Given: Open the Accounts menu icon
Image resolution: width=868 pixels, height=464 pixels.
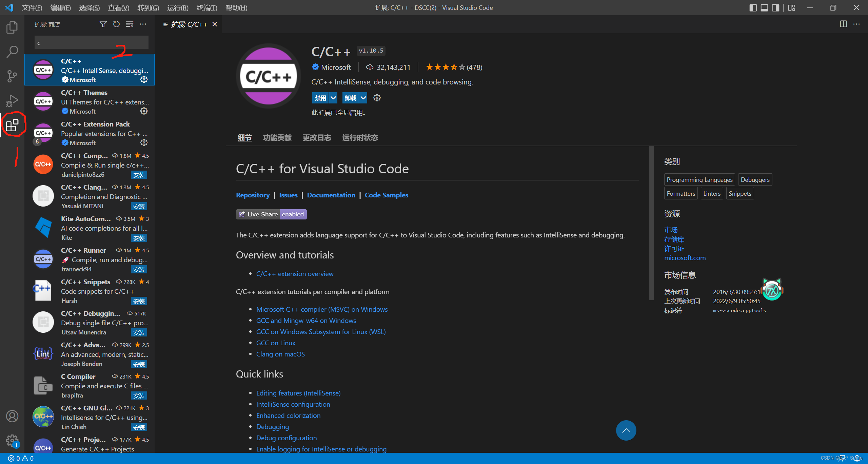Looking at the screenshot, I should [x=12, y=416].
